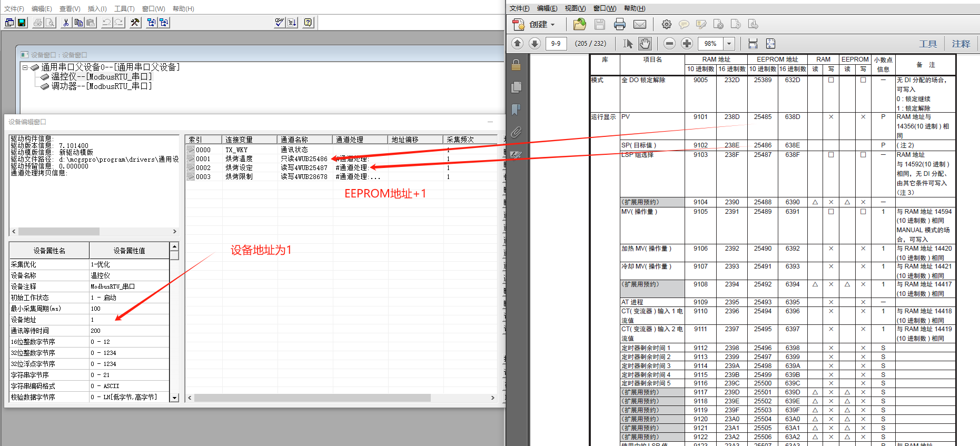This screenshot has width=980, height=446.
Task: Open the toolbox with the hammer icon
Action: 135,23
